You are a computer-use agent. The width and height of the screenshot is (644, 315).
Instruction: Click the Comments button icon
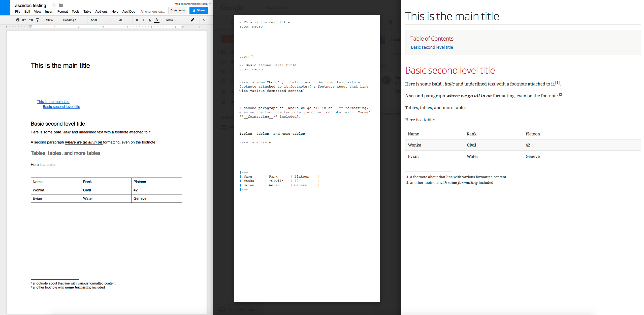pos(178,11)
